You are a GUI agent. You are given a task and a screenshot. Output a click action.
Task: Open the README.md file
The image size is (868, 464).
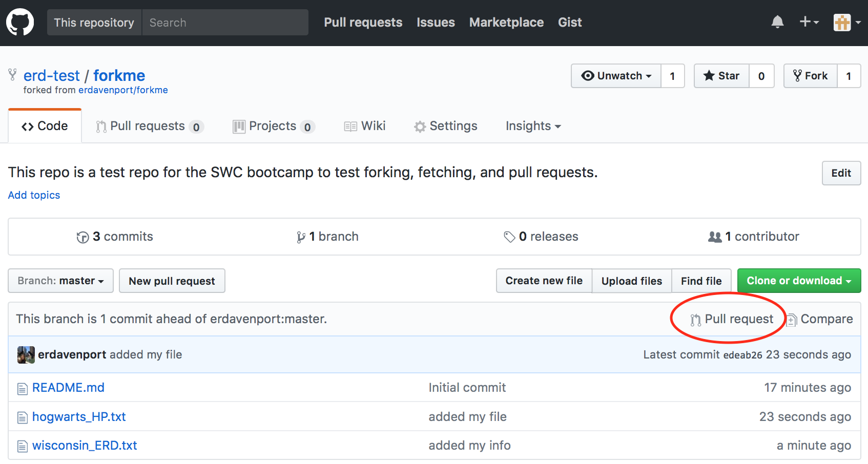coord(69,388)
